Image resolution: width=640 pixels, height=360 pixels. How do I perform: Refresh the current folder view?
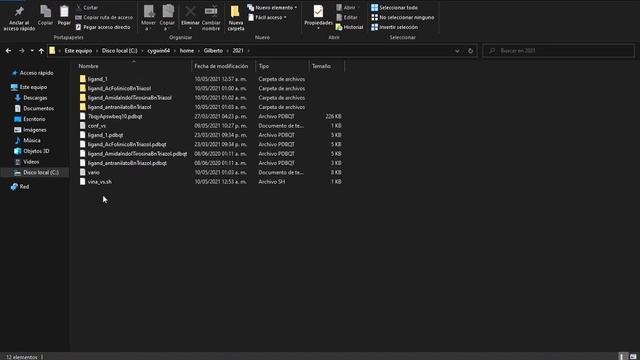click(x=470, y=51)
